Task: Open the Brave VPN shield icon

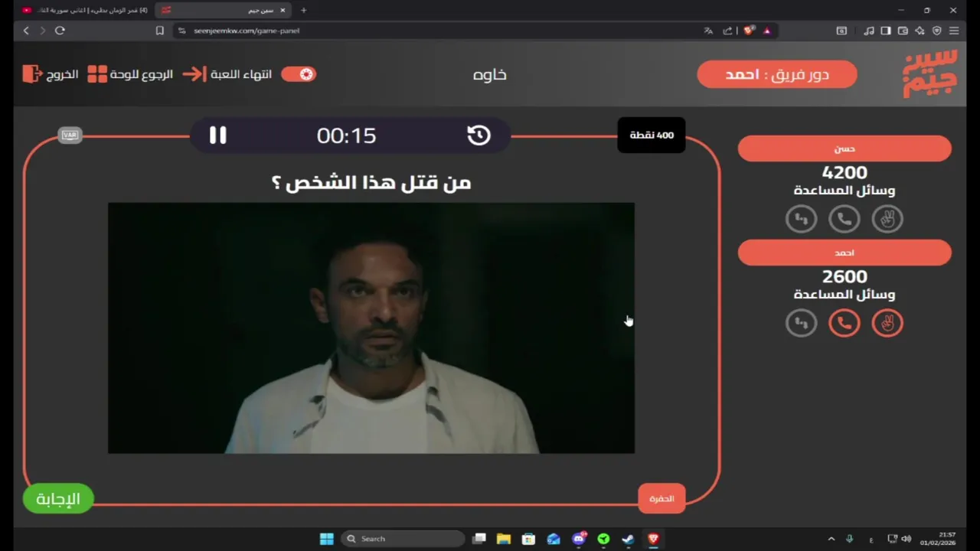Action: pyautogui.click(x=937, y=31)
